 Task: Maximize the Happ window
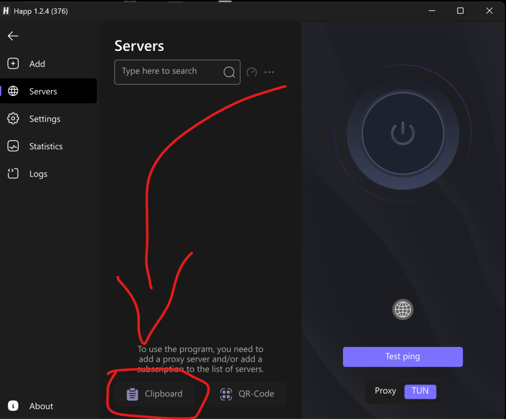[x=460, y=11]
